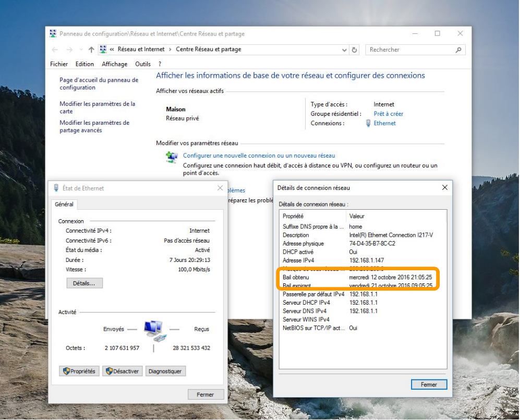Viewport: 520px width, 420px height.
Task: Close the État de Ethernet dialog
Action: coord(220,188)
